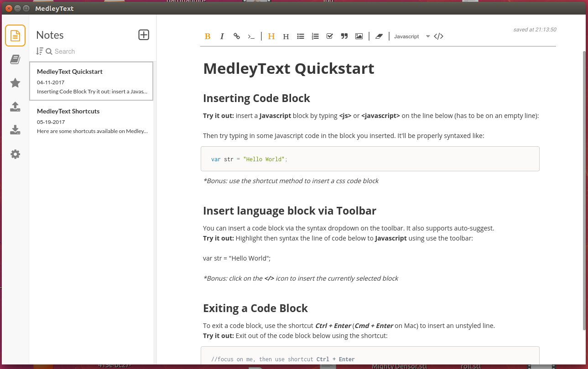This screenshot has width=588, height=369.
Task: Apply small subheading H style
Action: (286, 36)
